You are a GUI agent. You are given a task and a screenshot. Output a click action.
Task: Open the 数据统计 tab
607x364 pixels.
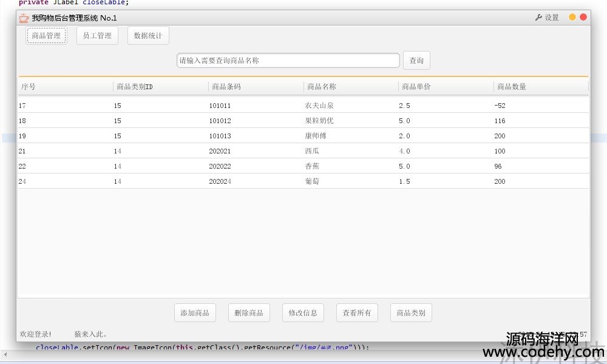pos(148,36)
